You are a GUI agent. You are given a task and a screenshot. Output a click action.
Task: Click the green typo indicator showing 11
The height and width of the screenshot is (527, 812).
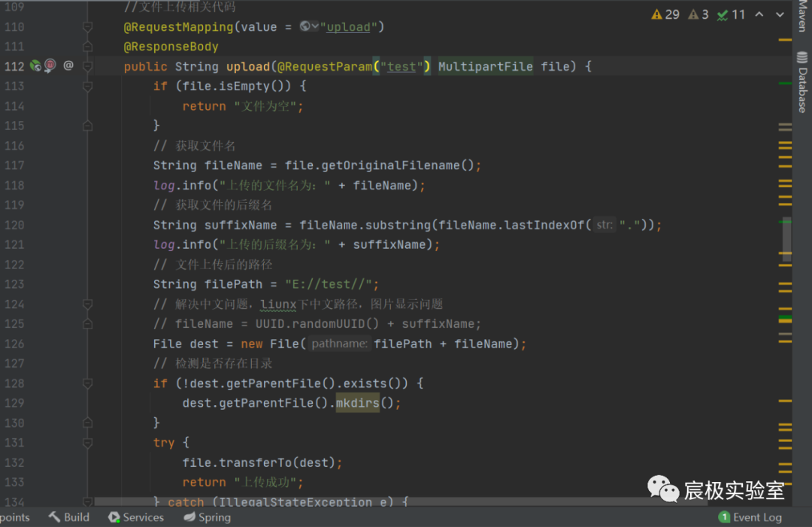tap(731, 14)
